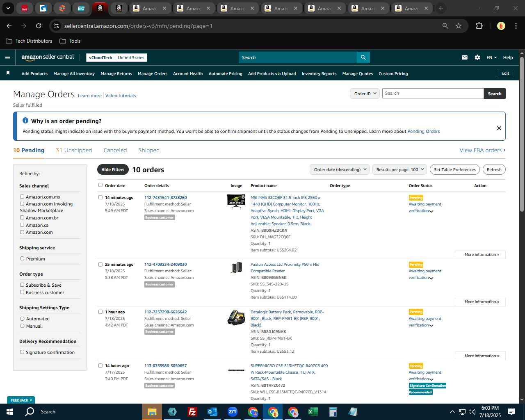525x420 pixels.
Task: Click the Set Table Preferences button
Action: pos(455,169)
